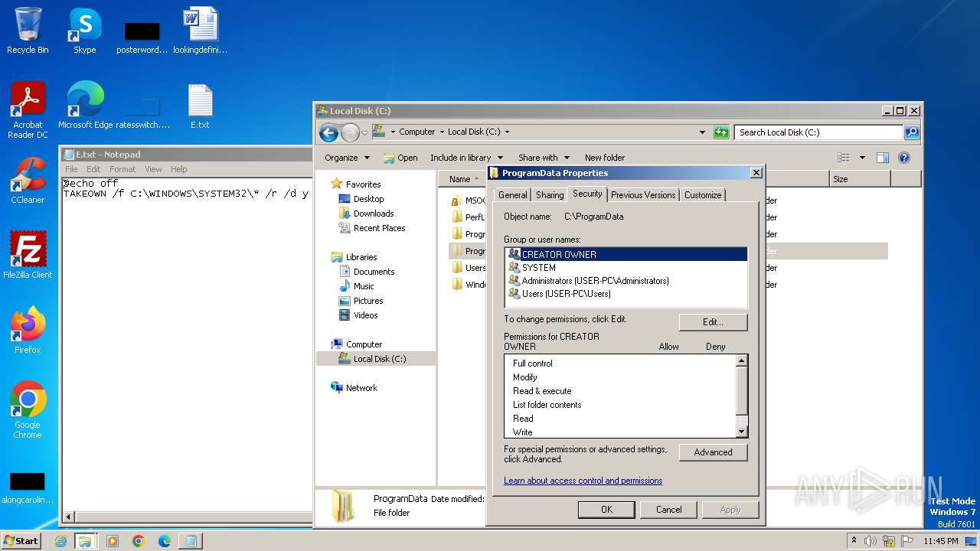Click the refresh icon beside address bar
980x551 pixels.
[x=721, y=132]
